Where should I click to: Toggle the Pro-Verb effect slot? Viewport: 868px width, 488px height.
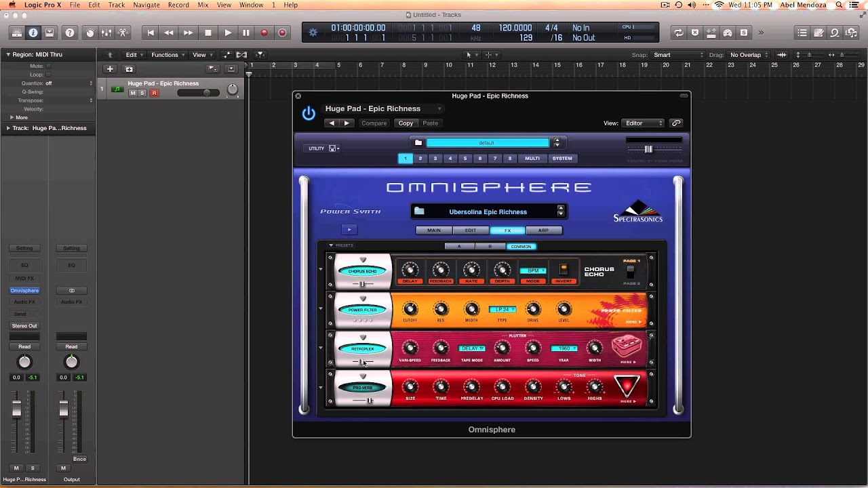pos(363,388)
